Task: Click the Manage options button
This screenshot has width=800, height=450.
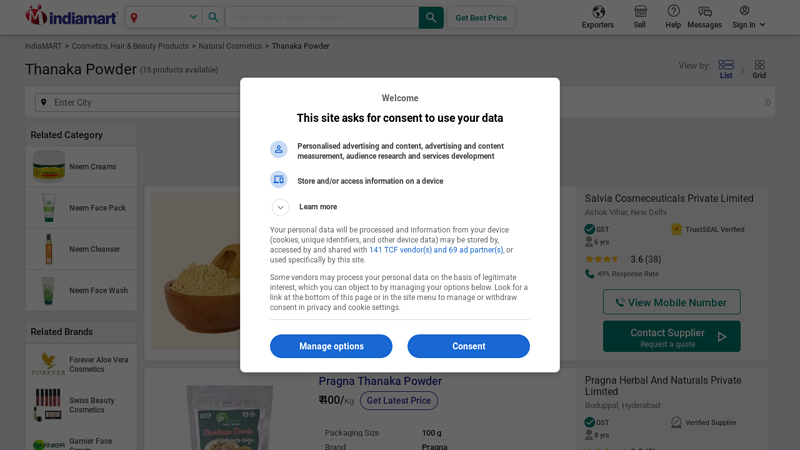Action: tap(331, 346)
